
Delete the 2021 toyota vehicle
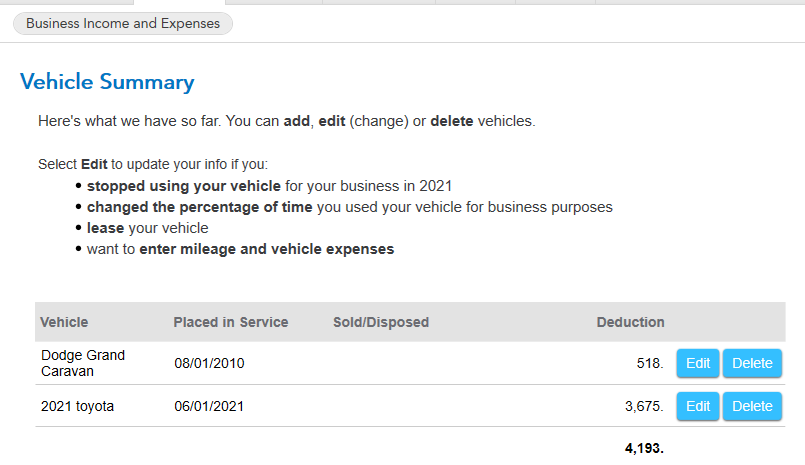point(752,406)
